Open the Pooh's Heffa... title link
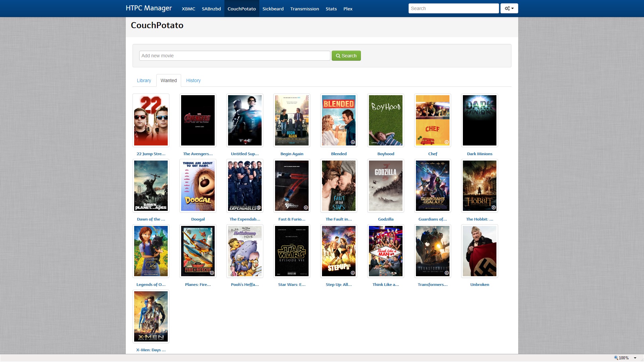 click(245, 285)
